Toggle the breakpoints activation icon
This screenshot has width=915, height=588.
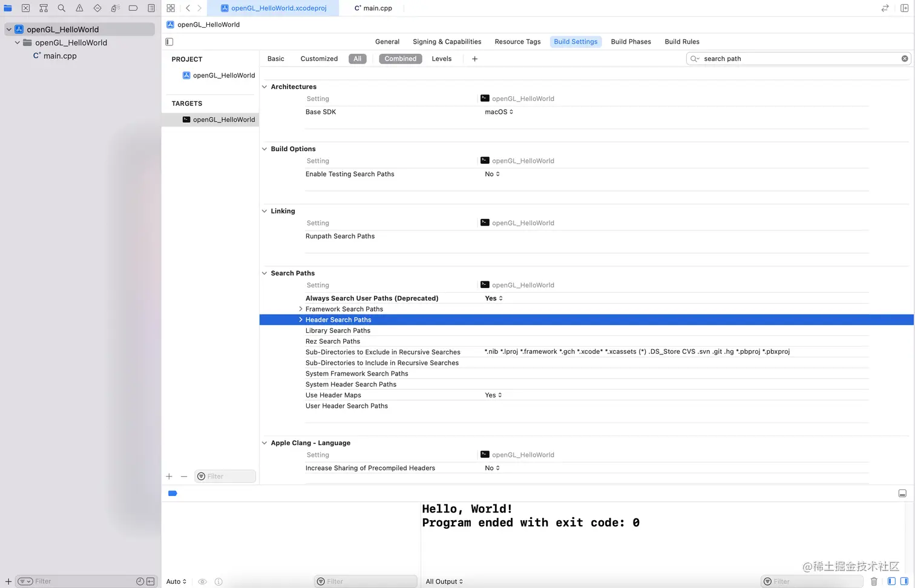click(172, 494)
